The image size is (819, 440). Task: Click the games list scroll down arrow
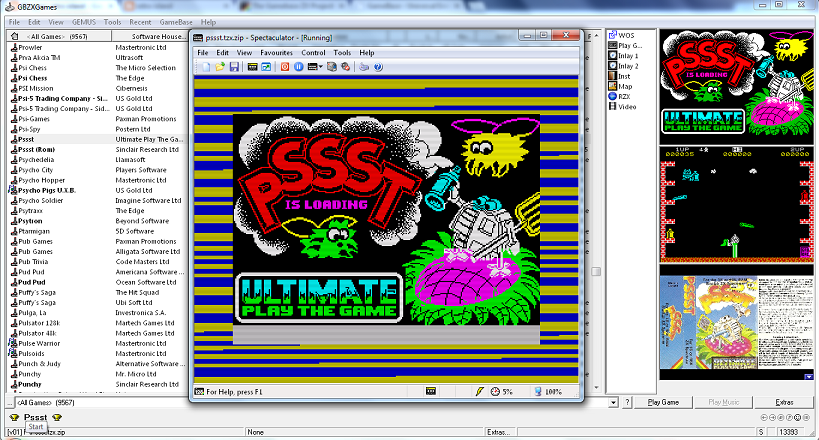(x=596, y=388)
